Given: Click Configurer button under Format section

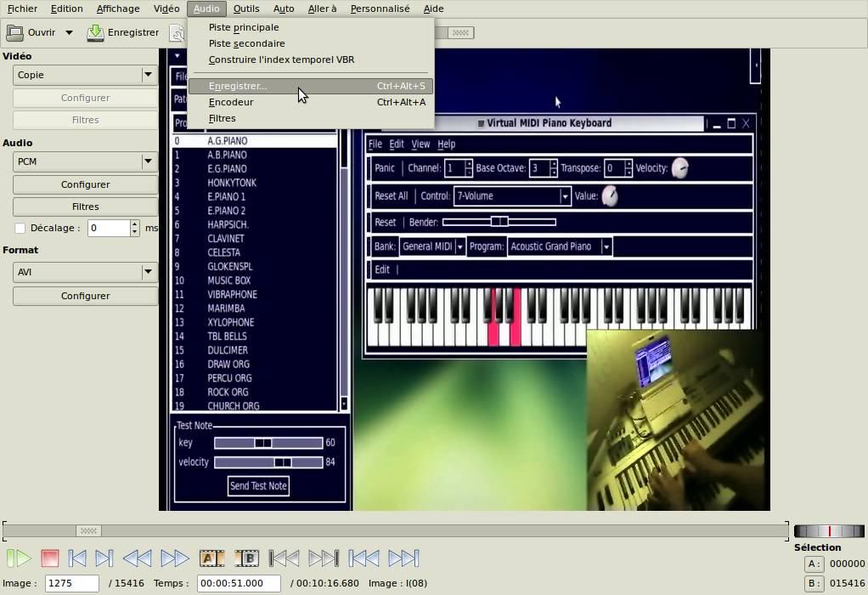Looking at the screenshot, I should click(x=85, y=296).
